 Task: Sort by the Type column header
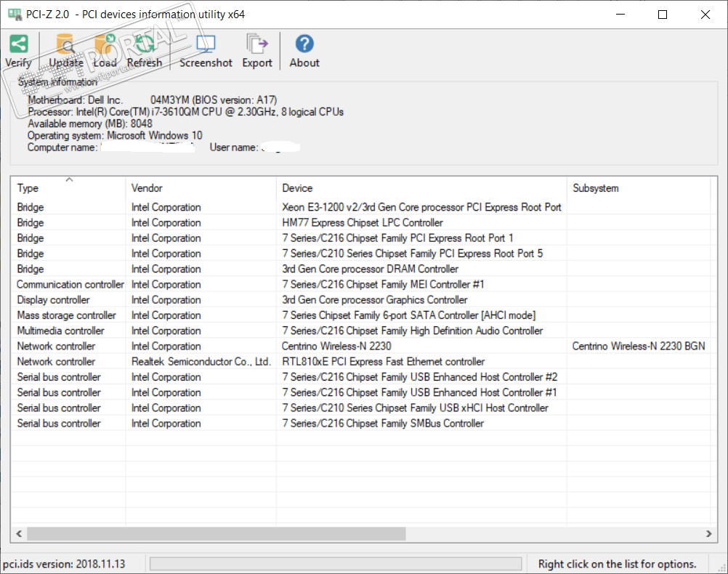[x=68, y=188]
